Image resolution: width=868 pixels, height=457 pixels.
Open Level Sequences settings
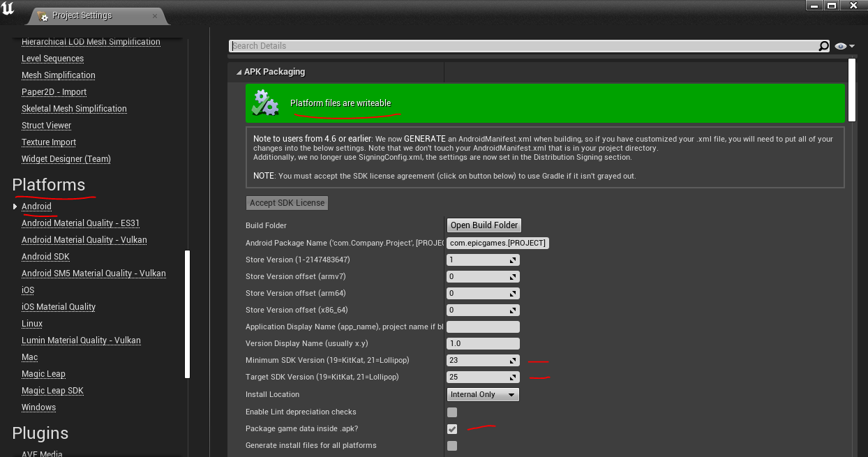(52, 59)
